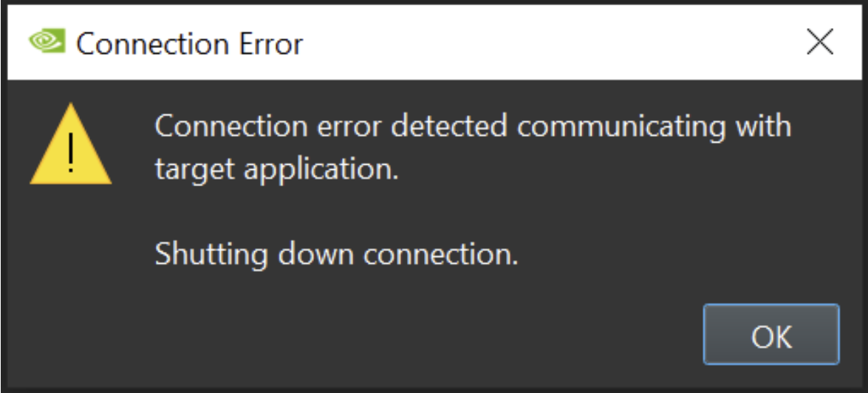Click the "Connection Error" window title text

(189, 44)
